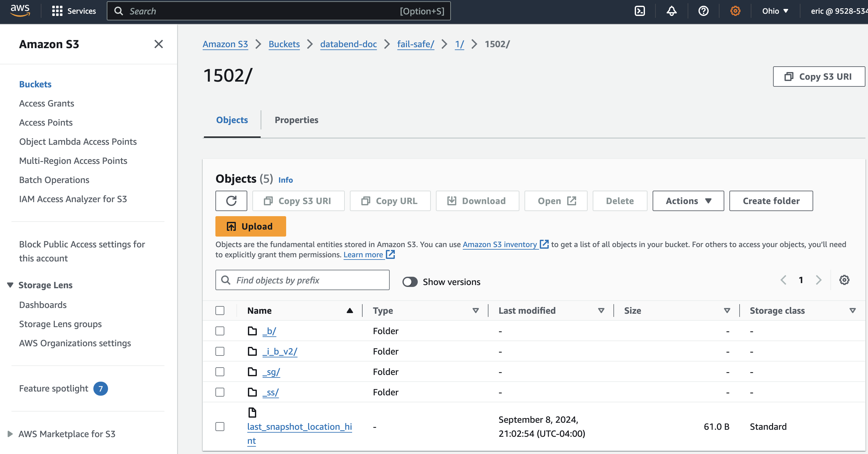The height and width of the screenshot is (454, 868).
Task: Sort by the Size column arrow
Action: coord(727,311)
